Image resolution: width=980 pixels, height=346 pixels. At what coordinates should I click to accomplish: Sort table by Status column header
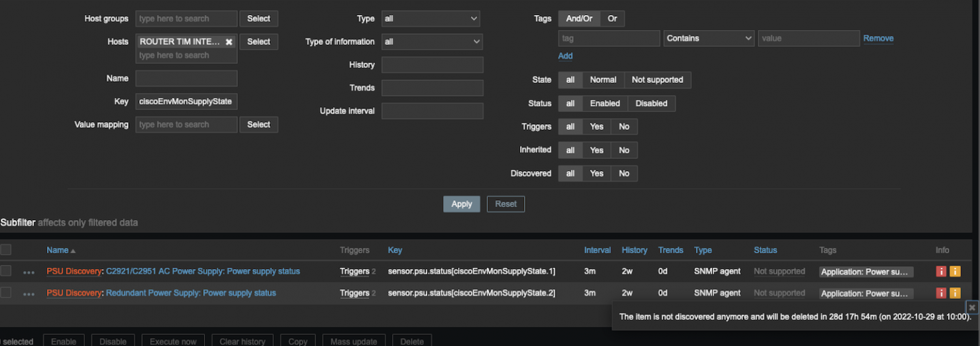pyautogui.click(x=765, y=250)
